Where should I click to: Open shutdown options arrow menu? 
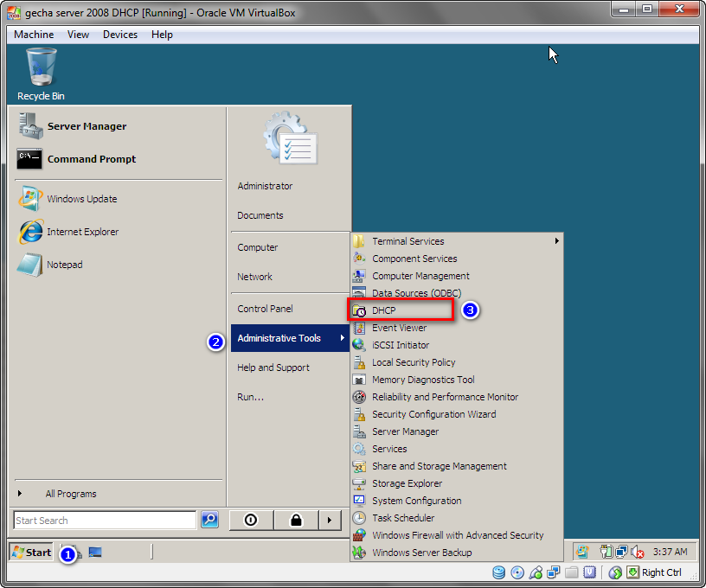pos(330,520)
